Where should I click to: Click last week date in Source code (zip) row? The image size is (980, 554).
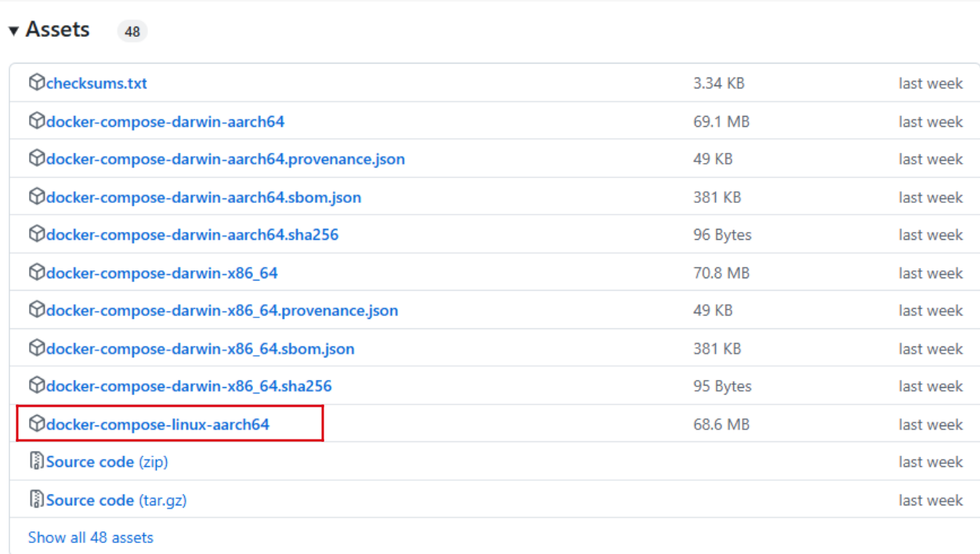point(931,462)
